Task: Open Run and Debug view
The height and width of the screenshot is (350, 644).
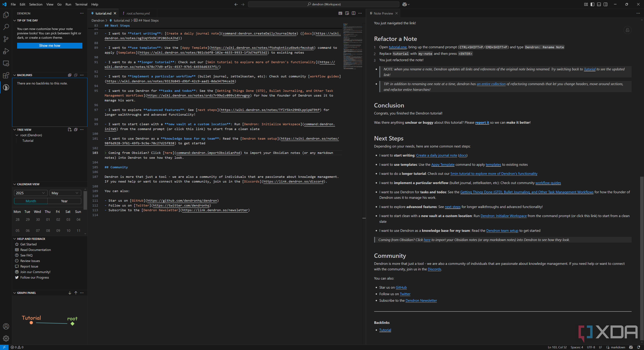Action: [6, 51]
